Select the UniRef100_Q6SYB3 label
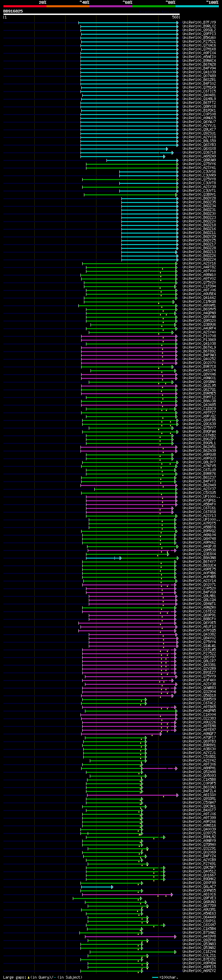This screenshot has width=222, height=980. pyautogui.click(x=199, y=145)
